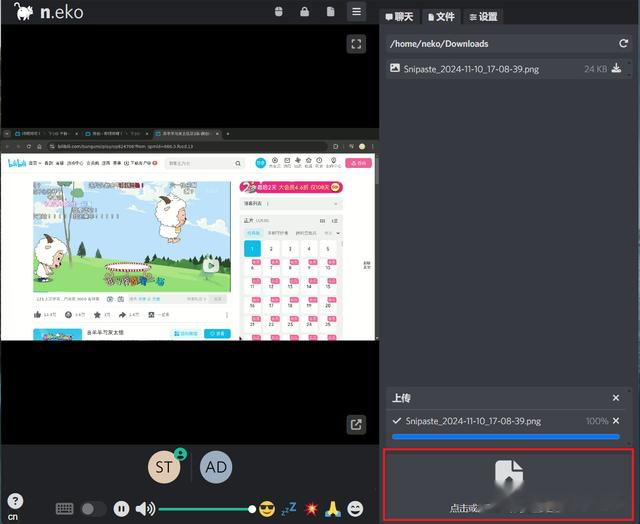This screenshot has width=640, height=524.
Task: Click the ST member avatar
Action: [x=164, y=467]
